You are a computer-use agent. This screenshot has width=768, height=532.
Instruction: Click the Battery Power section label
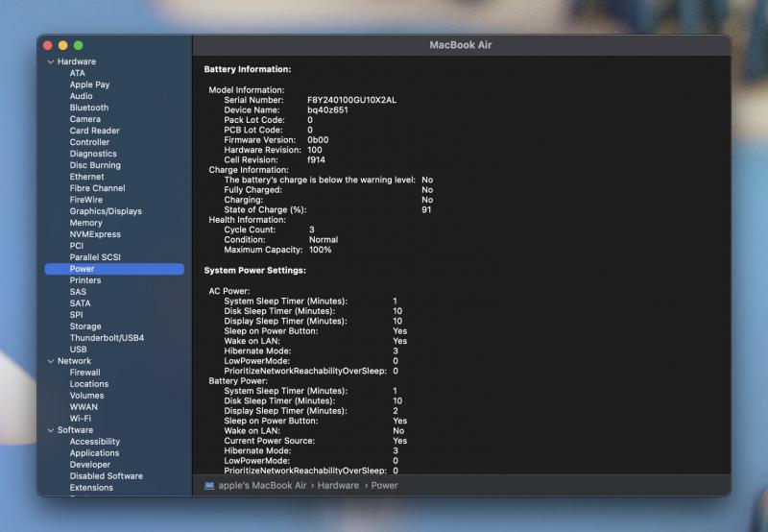coord(238,380)
